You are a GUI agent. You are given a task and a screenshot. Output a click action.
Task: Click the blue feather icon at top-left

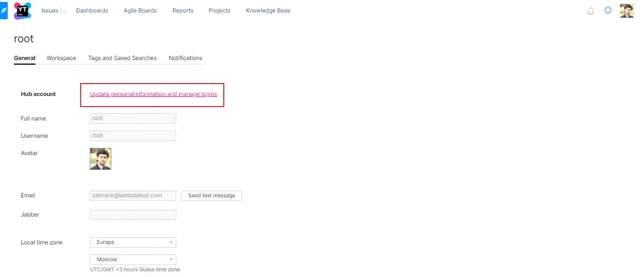pos(4,11)
